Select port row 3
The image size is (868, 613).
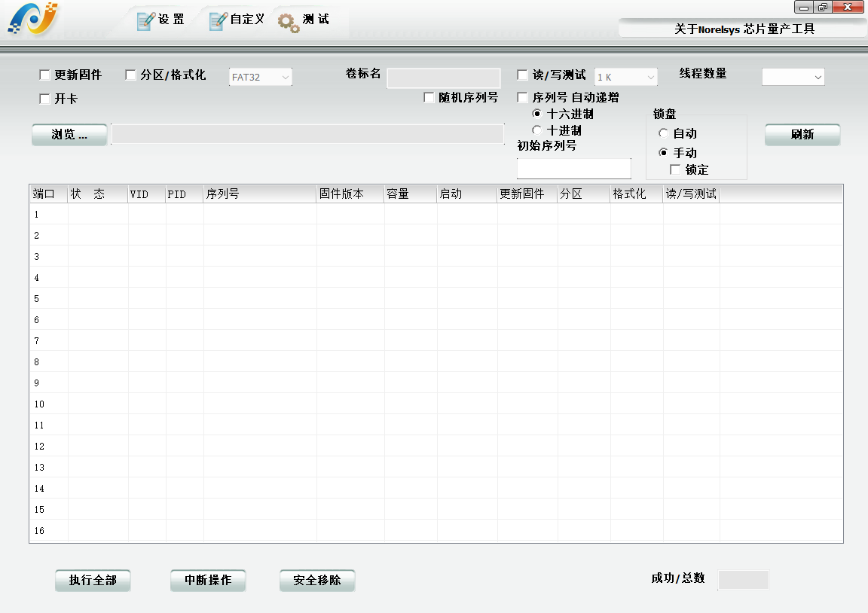tap(436, 256)
